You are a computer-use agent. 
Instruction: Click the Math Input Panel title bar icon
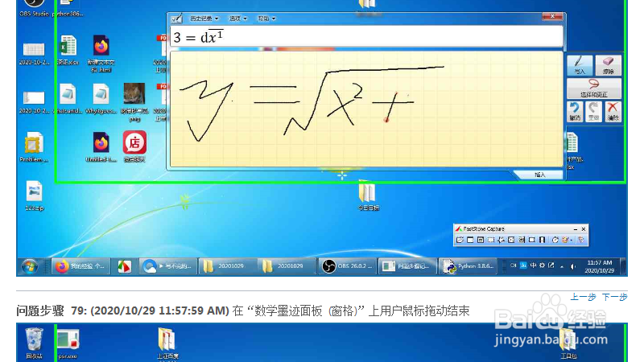tap(176, 18)
